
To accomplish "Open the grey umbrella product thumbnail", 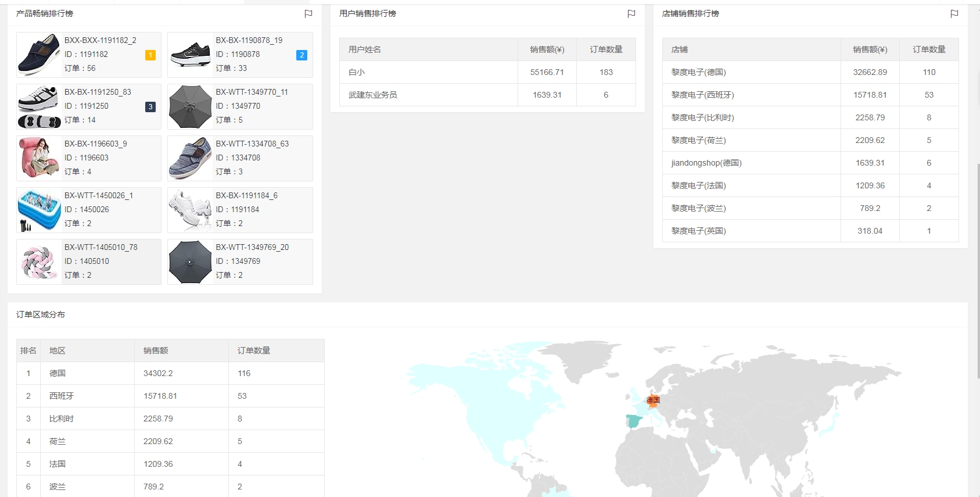I will (x=190, y=107).
